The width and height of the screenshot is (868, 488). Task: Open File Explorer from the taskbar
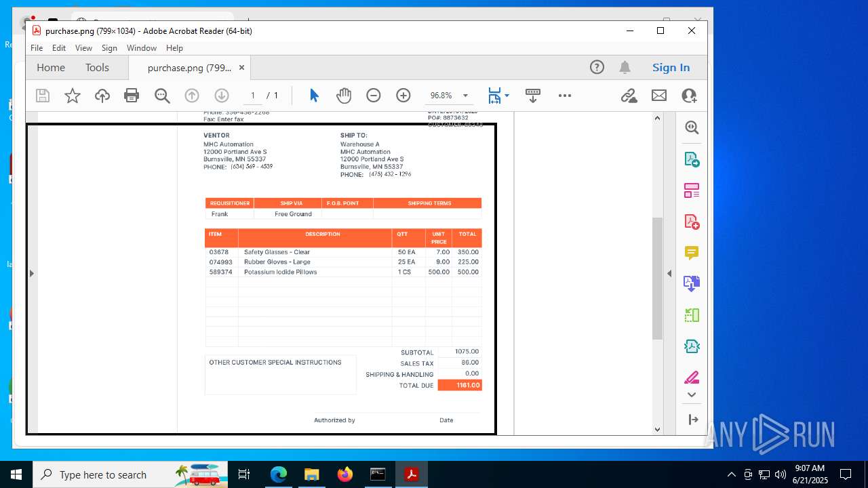coord(311,474)
